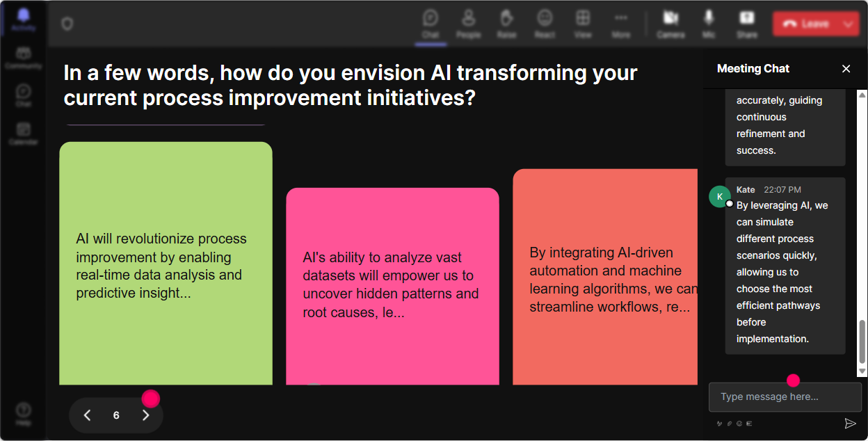Image resolution: width=868 pixels, height=441 pixels.
Task: Select the pink card about hidden patterns
Action: pos(392,286)
